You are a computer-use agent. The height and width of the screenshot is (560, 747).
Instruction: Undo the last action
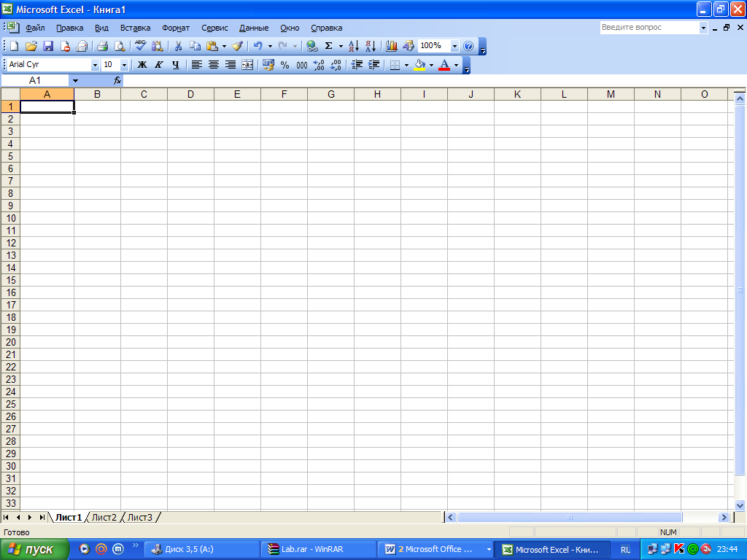click(258, 46)
